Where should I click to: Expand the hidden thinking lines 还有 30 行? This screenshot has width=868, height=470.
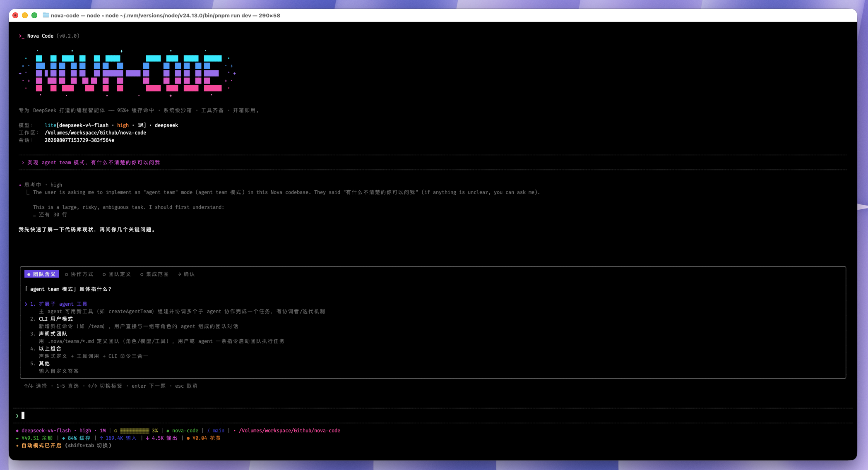coord(50,215)
